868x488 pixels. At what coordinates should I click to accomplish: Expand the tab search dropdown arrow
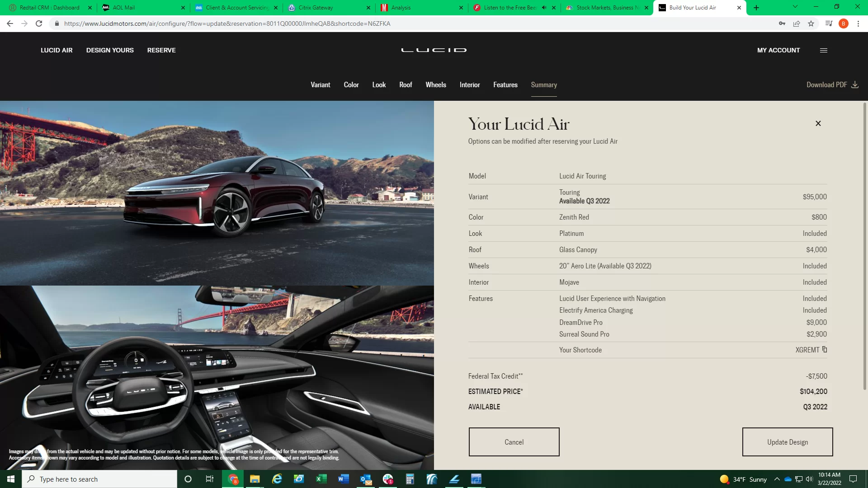pos(795,7)
